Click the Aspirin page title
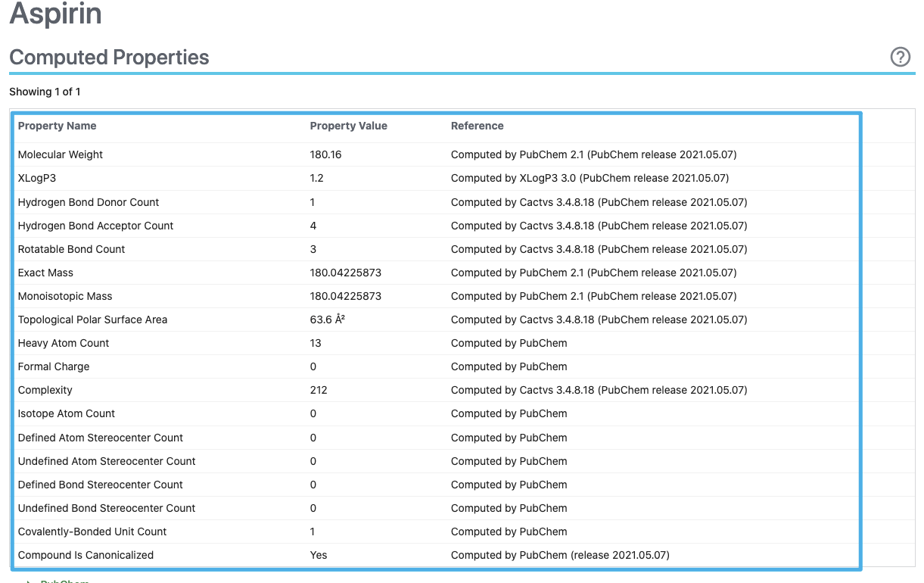 pos(55,14)
